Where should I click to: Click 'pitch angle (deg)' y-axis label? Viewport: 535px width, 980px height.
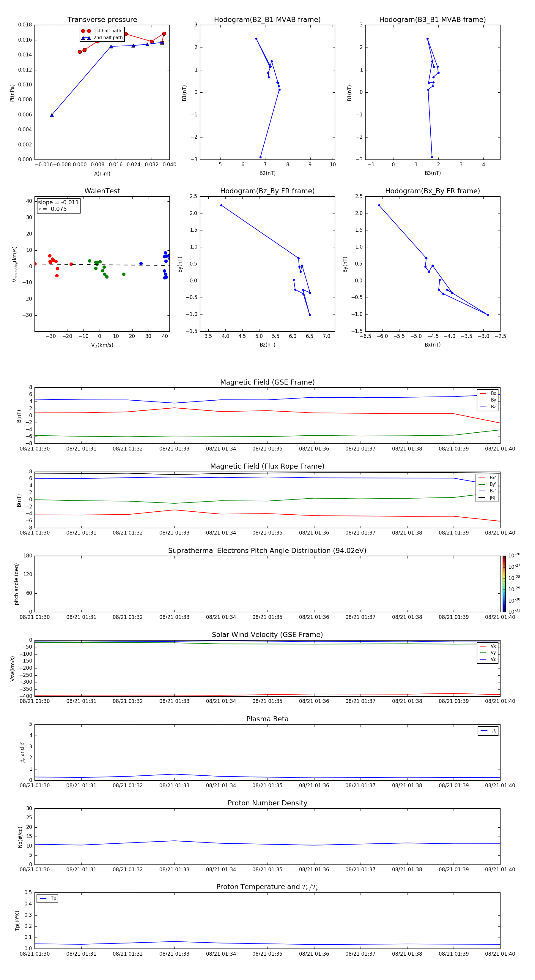click(x=16, y=584)
